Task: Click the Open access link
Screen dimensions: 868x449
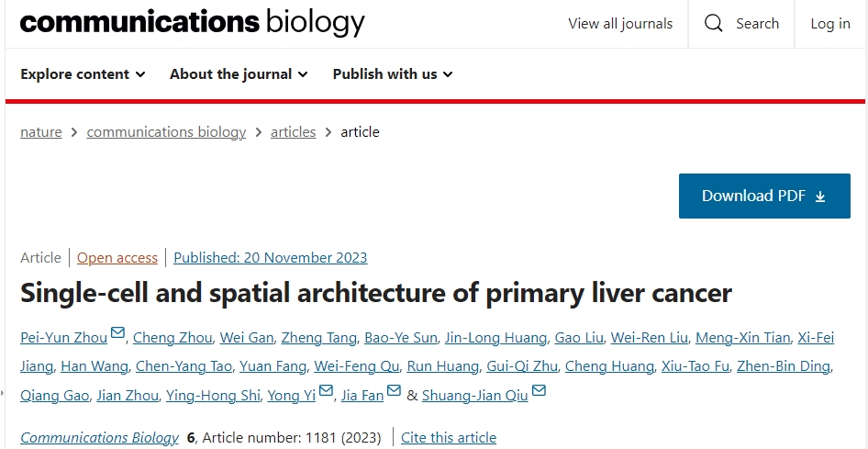Action: [x=117, y=258]
